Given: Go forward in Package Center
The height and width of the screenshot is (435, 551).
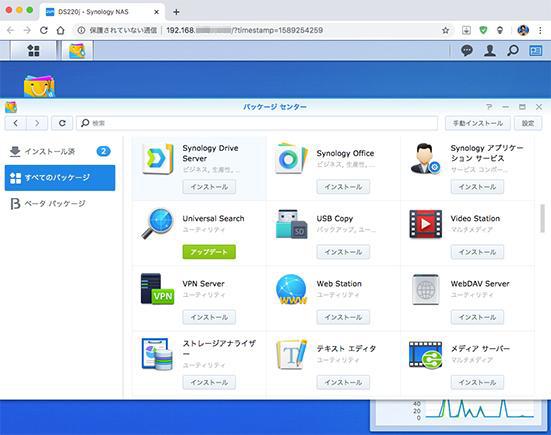Looking at the screenshot, I should coord(37,123).
